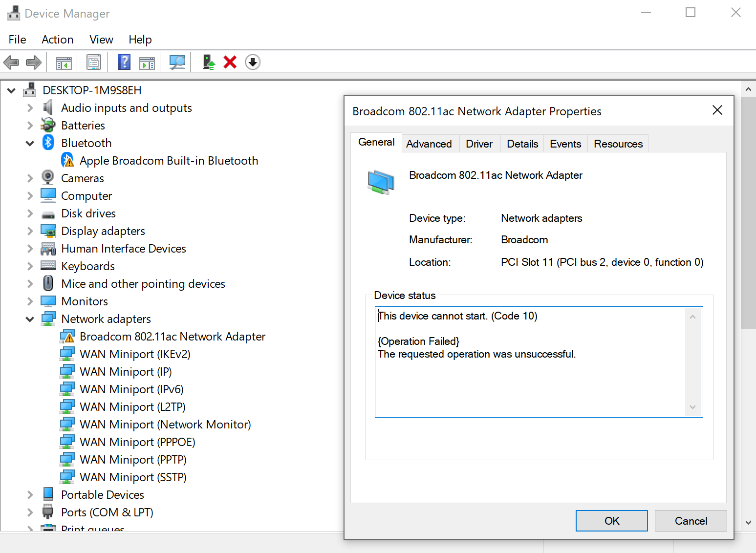Viewport: 756px width, 553px height.
Task: Select WAN Miniport (L2TP) in the tree
Action: (x=132, y=406)
